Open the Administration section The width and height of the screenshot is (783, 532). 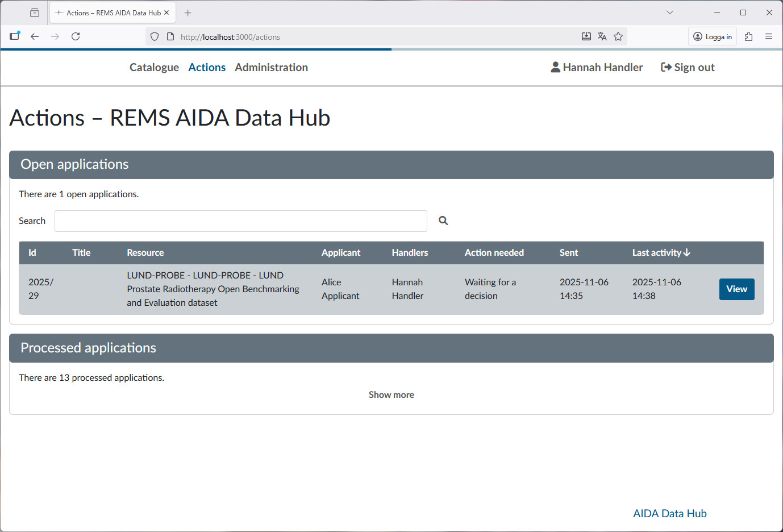[271, 67]
